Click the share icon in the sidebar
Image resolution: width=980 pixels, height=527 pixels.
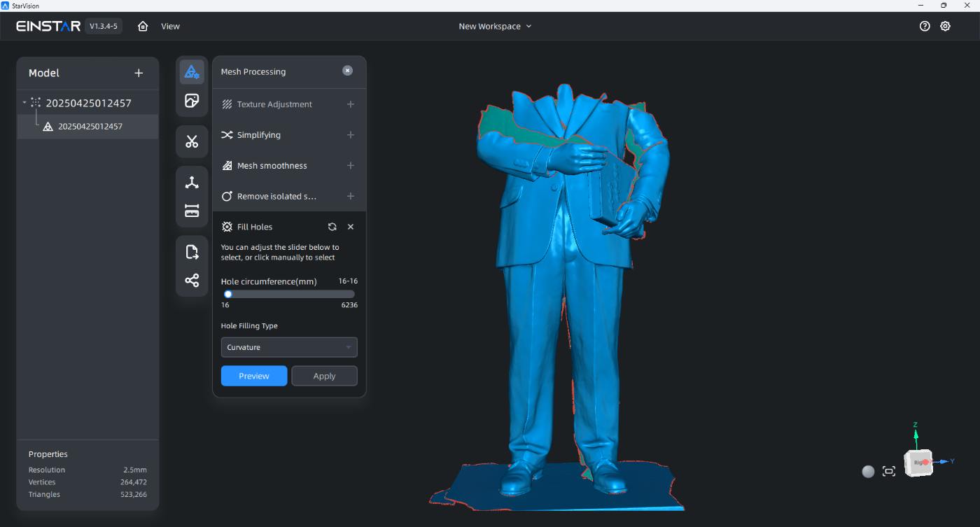pos(192,281)
